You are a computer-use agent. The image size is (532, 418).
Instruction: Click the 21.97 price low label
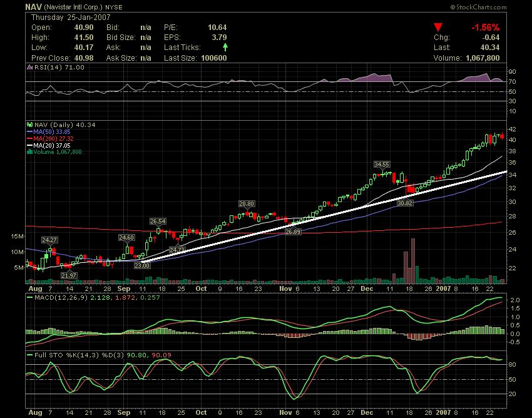[x=69, y=275]
